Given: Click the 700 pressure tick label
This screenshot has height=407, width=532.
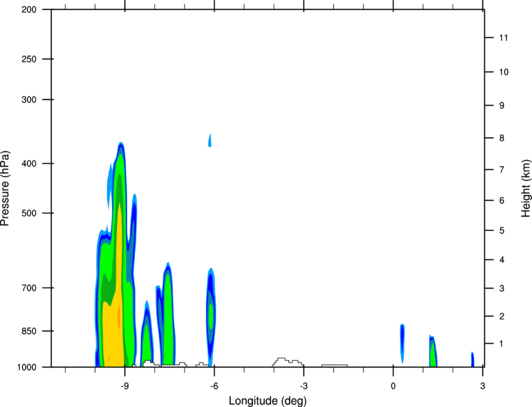Looking at the screenshot, I should tap(29, 288).
